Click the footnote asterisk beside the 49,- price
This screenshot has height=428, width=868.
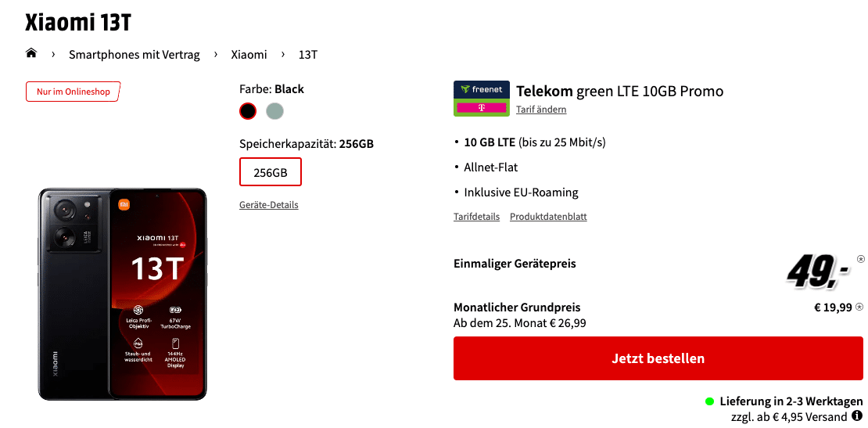click(860, 258)
